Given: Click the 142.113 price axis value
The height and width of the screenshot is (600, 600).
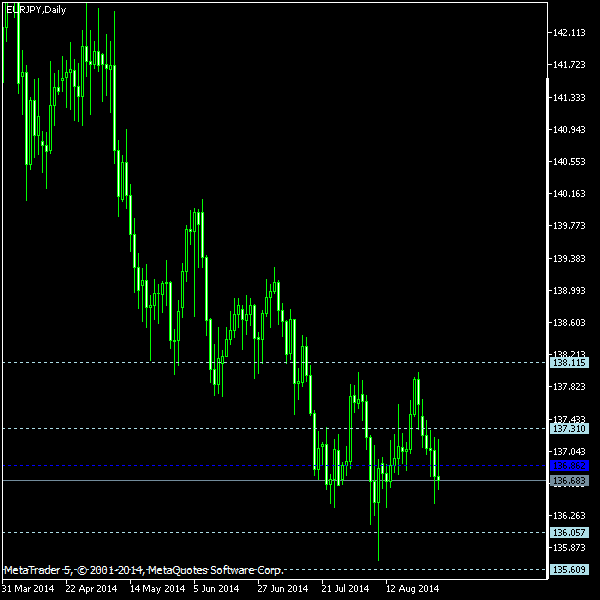Looking at the screenshot, I should 569,33.
